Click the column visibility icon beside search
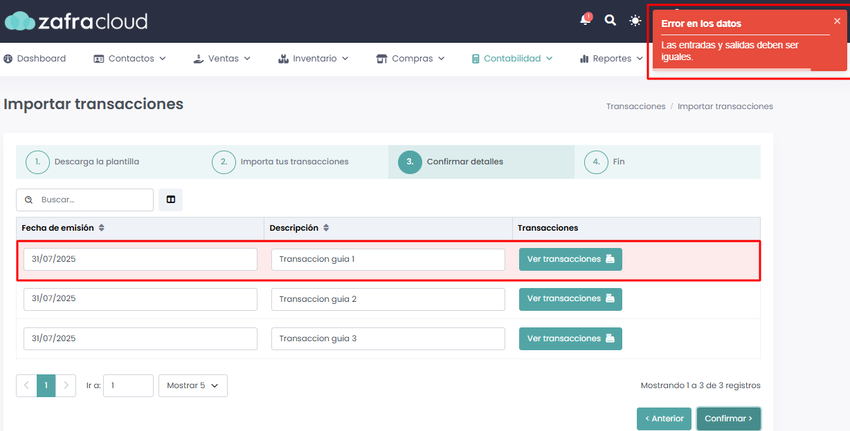This screenshot has width=850, height=431. point(171,200)
